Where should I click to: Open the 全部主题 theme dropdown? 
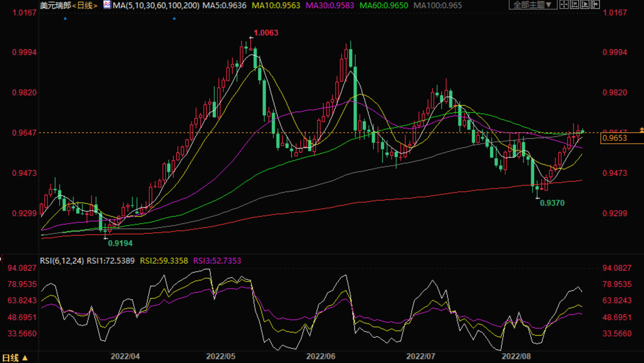tap(532, 5)
